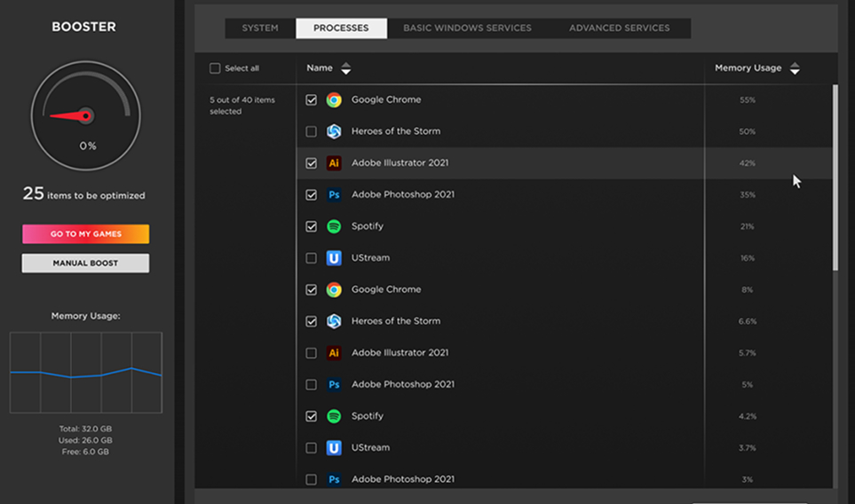Switch to the System tab
The image size is (855, 504).
coord(260,28)
